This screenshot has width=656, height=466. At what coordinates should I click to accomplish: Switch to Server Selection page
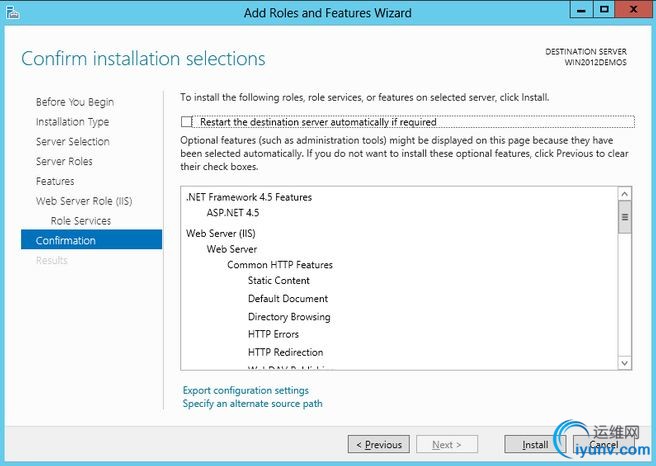click(x=73, y=142)
